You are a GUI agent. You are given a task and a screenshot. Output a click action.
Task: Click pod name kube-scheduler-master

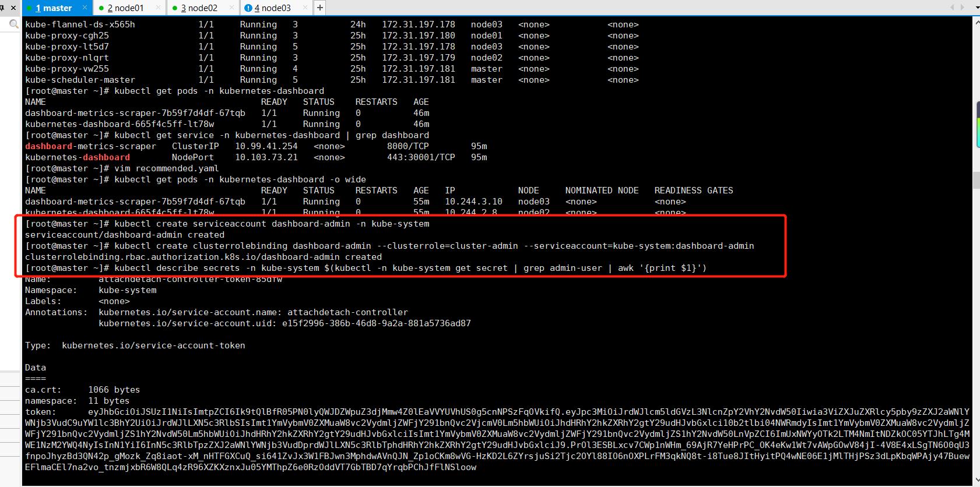tap(80, 80)
